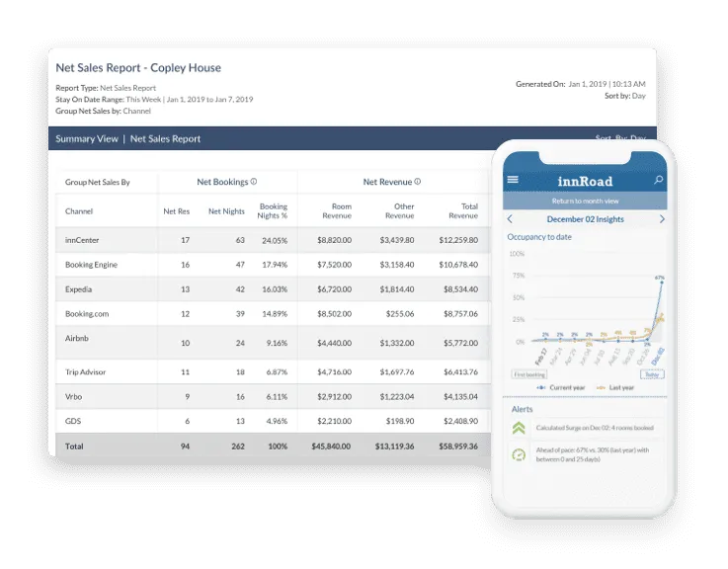Click the innRoad logo in phone header
Screen dimensions: 728x569
point(585,181)
